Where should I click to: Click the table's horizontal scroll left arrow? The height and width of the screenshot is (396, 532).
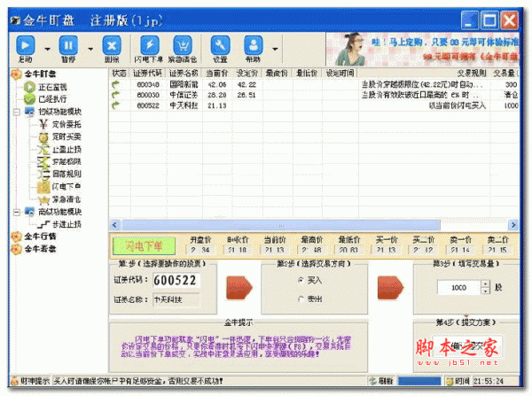tap(114, 225)
